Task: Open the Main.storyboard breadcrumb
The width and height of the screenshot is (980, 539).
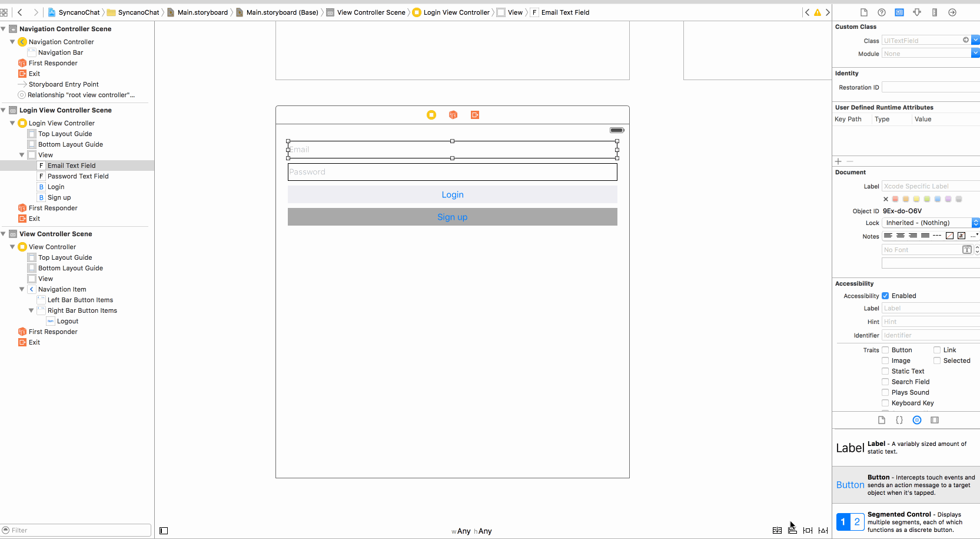Action: (x=197, y=12)
